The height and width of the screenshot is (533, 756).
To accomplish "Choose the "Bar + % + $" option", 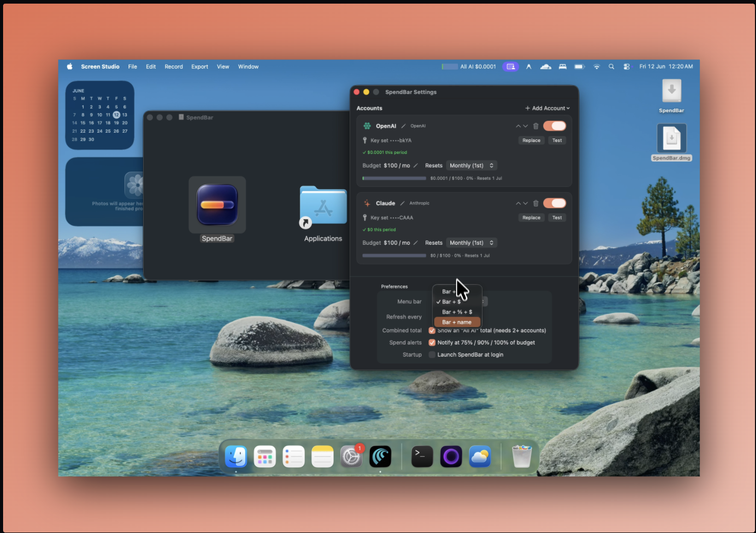I will [x=458, y=312].
